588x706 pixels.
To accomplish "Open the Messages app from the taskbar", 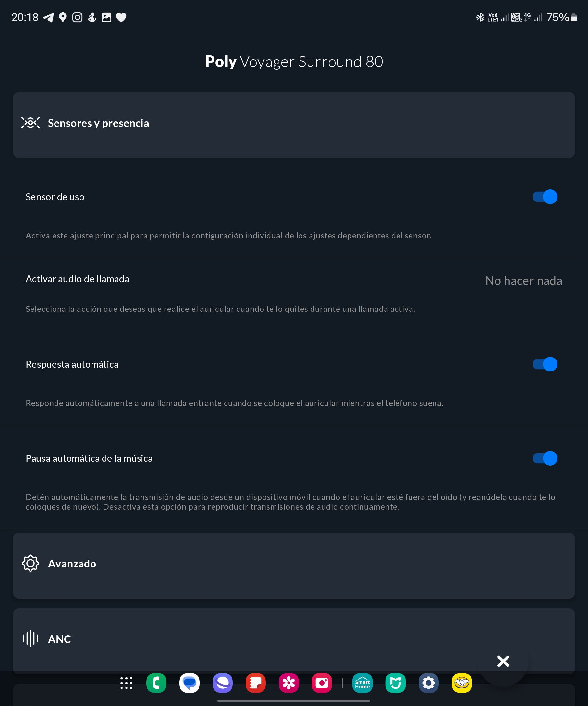I will point(189,683).
